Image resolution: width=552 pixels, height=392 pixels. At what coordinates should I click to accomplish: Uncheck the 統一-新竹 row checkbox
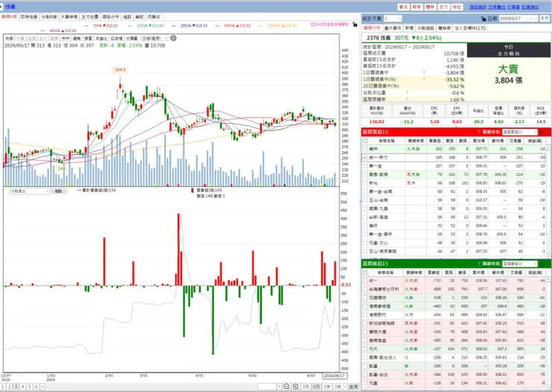coord(365,157)
